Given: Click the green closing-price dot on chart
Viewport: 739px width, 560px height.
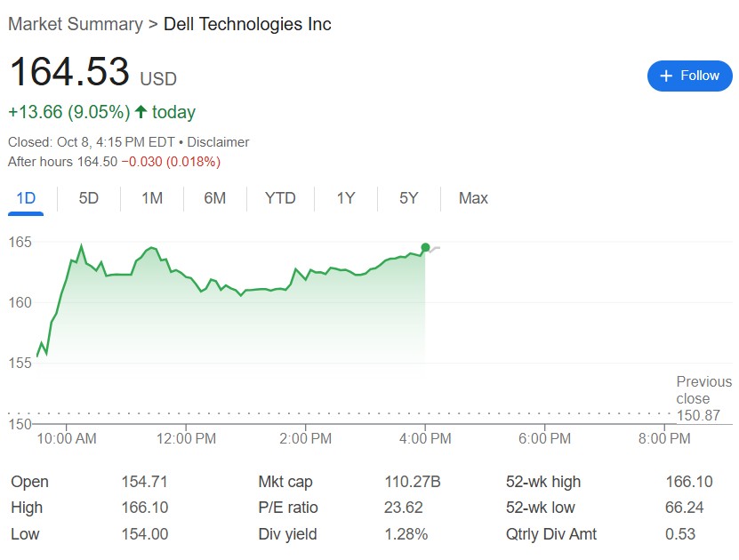Looking at the screenshot, I should click(425, 247).
